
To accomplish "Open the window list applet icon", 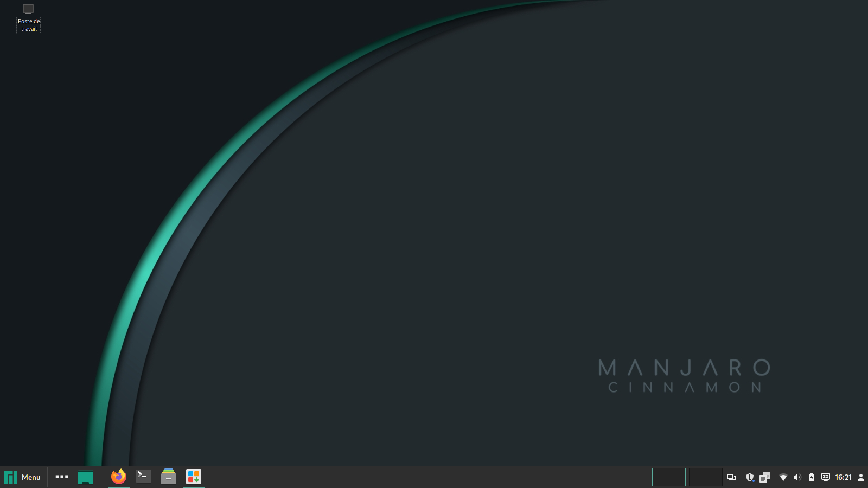I will tap(731, 477).
